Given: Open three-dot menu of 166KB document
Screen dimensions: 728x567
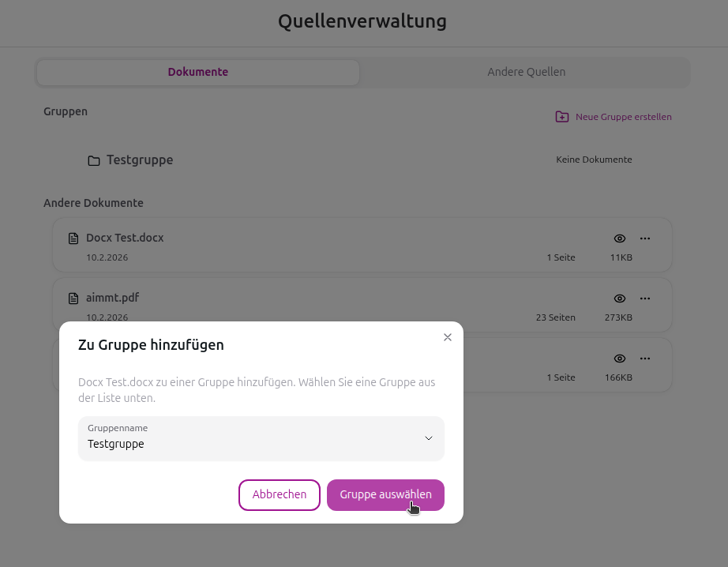Looking at the screenshot, I should pos(645,359).
